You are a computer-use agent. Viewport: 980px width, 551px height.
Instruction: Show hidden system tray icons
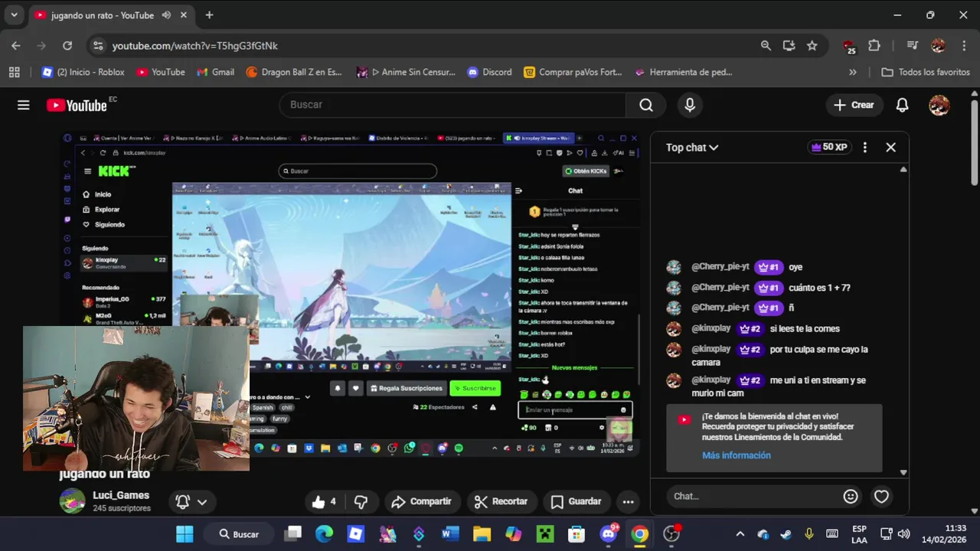point(740,534)
